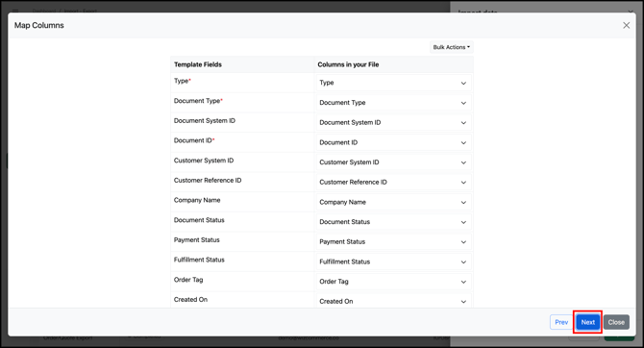Screen dimensions: 644x348
Task: Click the Document System ID template label
Action: tap(205, 121)
